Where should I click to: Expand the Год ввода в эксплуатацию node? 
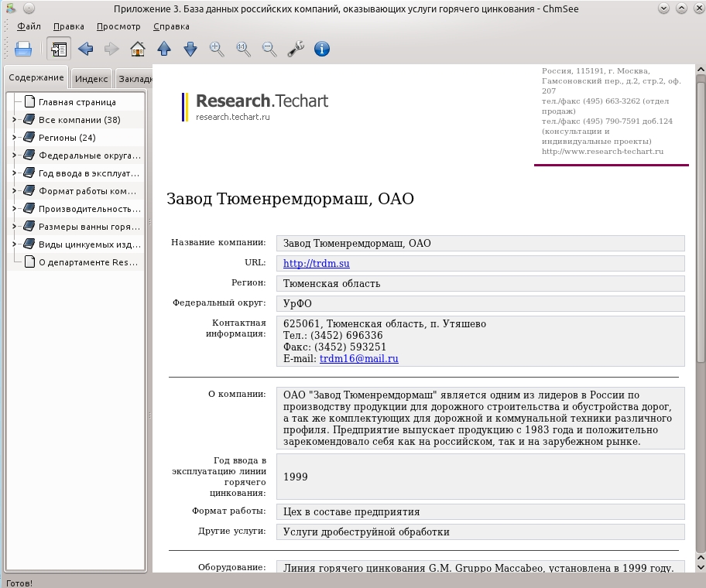(14, 173)
